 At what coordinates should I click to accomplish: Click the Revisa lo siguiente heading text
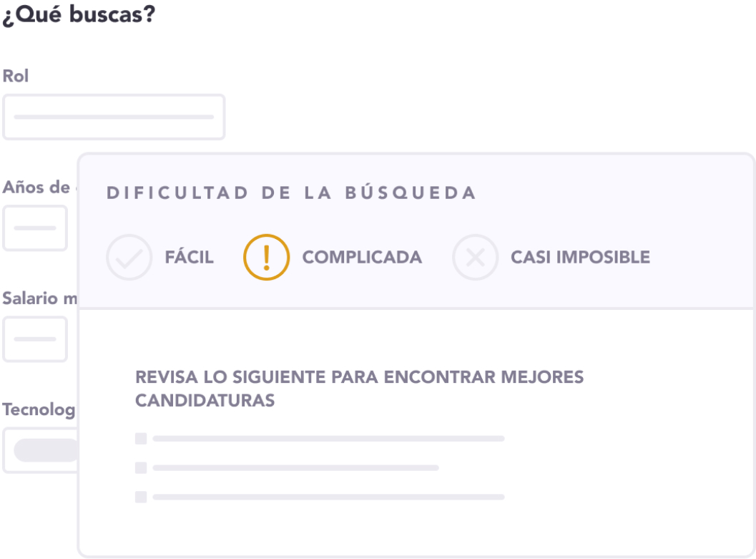[x=359, y=389]
